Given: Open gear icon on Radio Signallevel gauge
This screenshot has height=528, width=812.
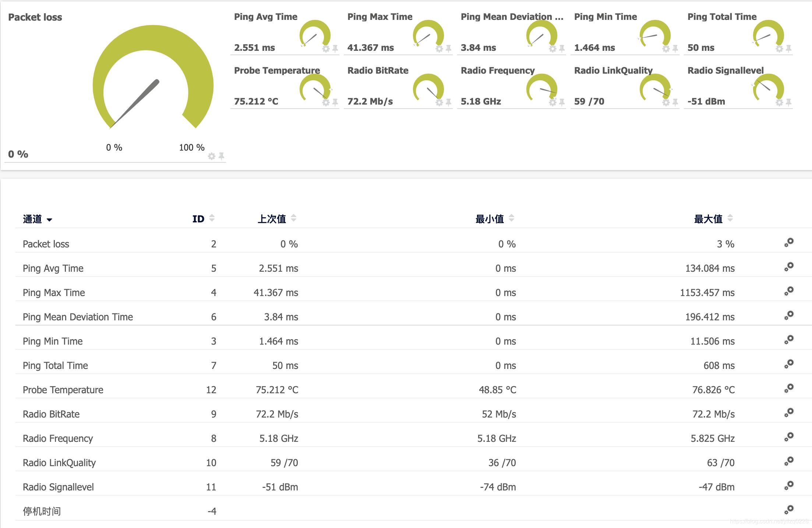Looking at the screenshot, I should 779,102.
